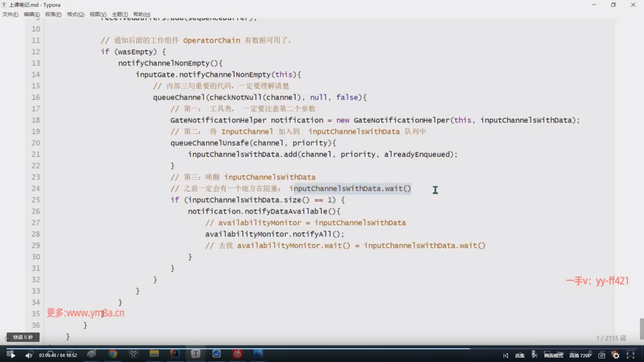The width and height of the screenshot is (644, 362).
Task: Open the 格式(O) menu
Action: [75, 14]
